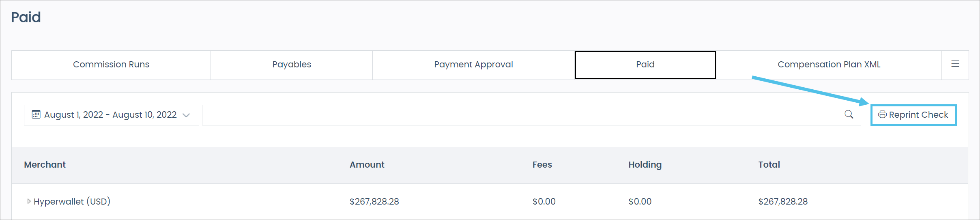
Task: Open the Payables tab
Action: coord(292,65)
